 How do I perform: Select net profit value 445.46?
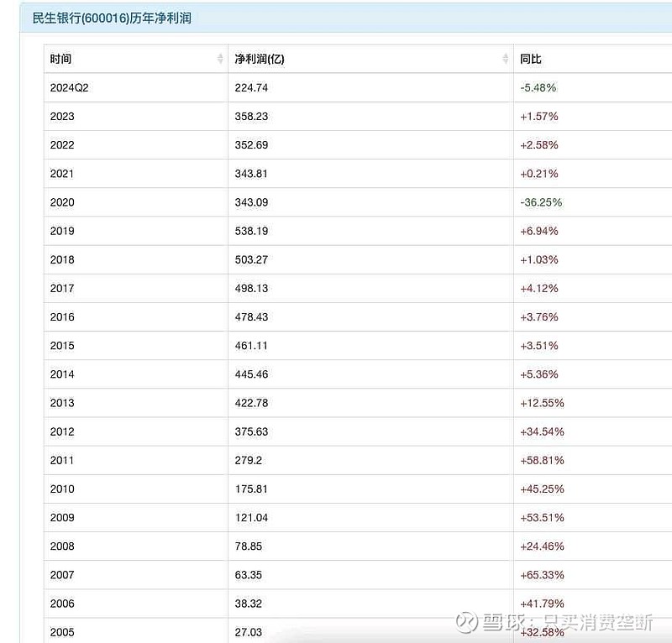pos(251,375)
